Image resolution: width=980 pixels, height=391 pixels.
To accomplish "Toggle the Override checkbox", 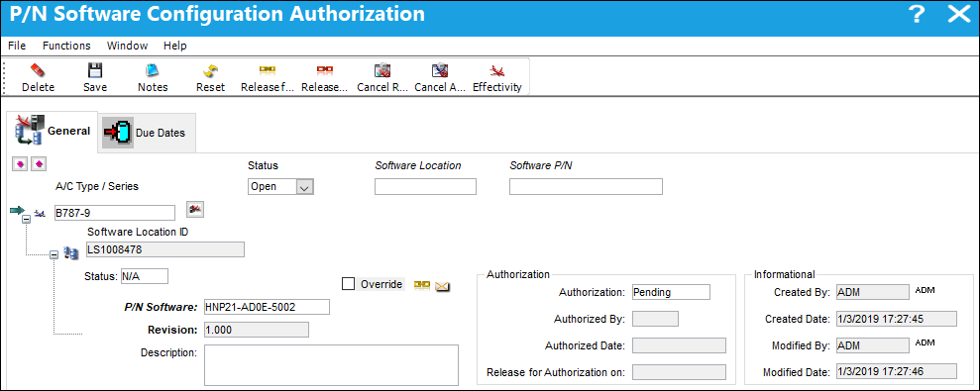I will [x=348, y=284].
